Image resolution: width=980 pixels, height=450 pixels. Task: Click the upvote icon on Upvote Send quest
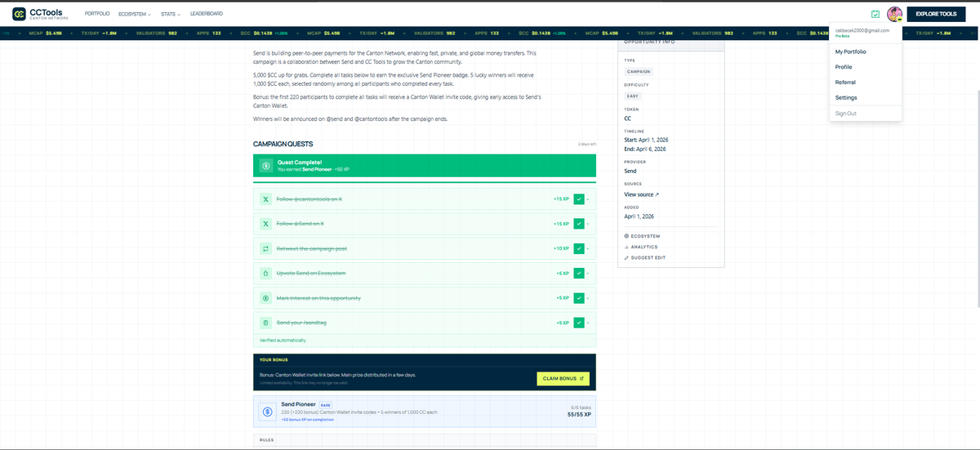coord(266,273)
